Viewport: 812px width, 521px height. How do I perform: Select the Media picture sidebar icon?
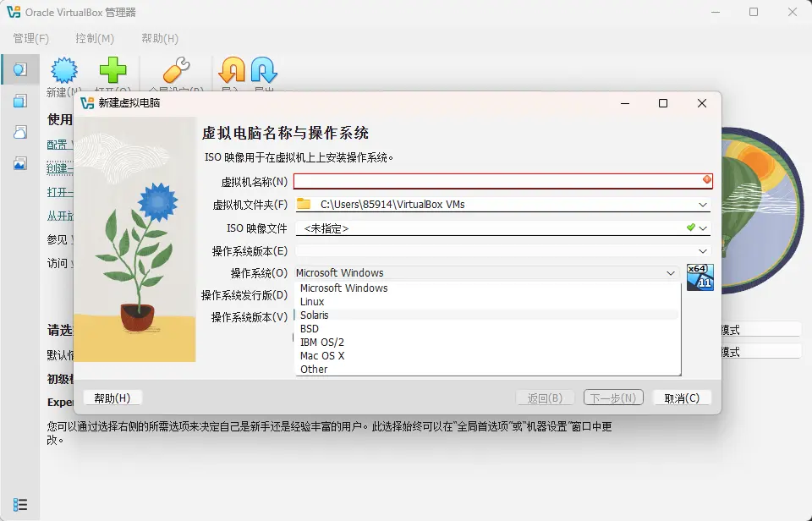(20, 163)
